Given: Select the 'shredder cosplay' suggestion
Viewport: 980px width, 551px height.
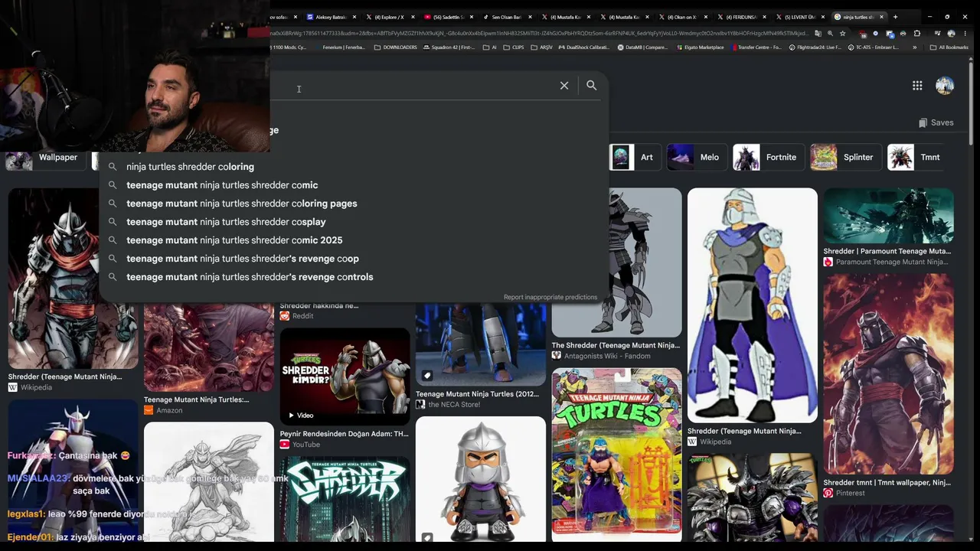Looking at the screenshot, I should click(354, 222).
